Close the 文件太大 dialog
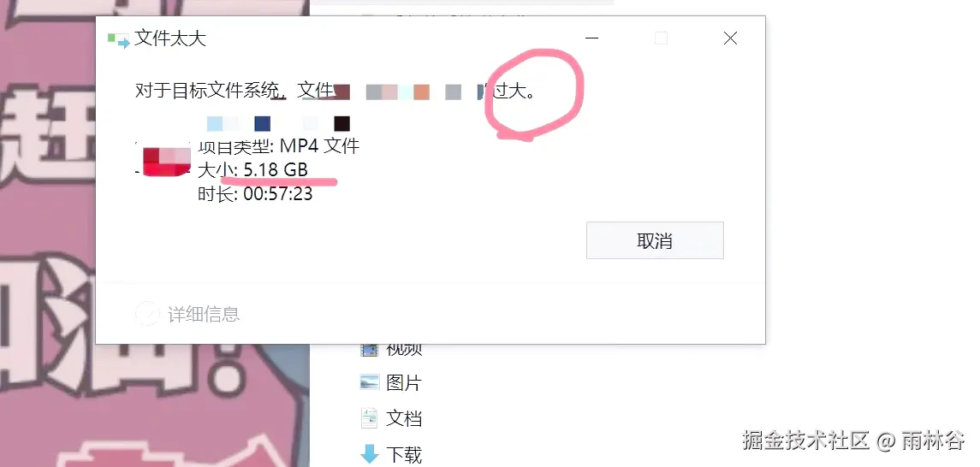Viewport: 980px width, 467px height. pyautogui.click(x=730, y=38)
